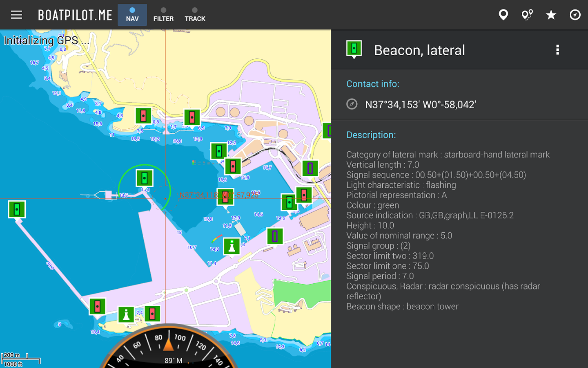
Task: Select the red beacon marker above depth 18,4
Action: (x=97, y=307)
